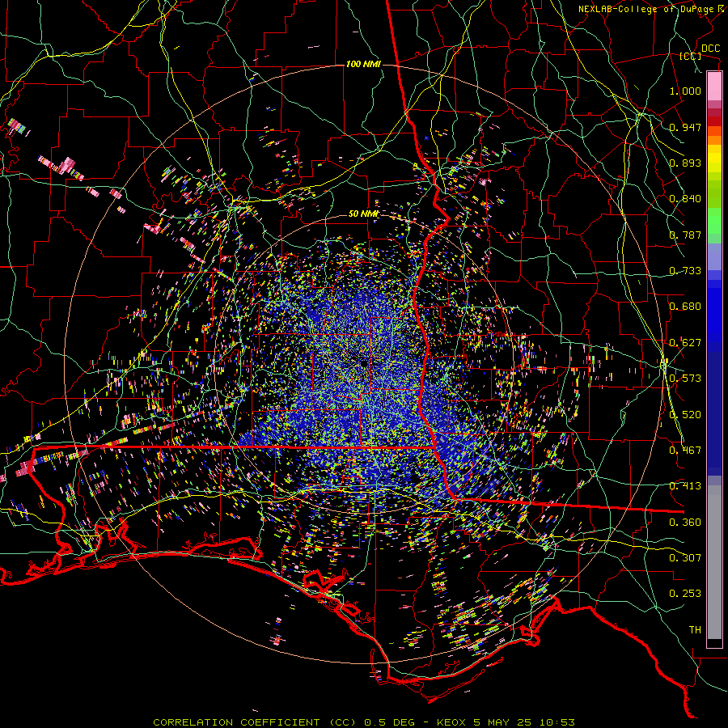This screenshot has height=728, width=728.
Task: Click the yellow segment of the color bar
Action: click(714, 159)
